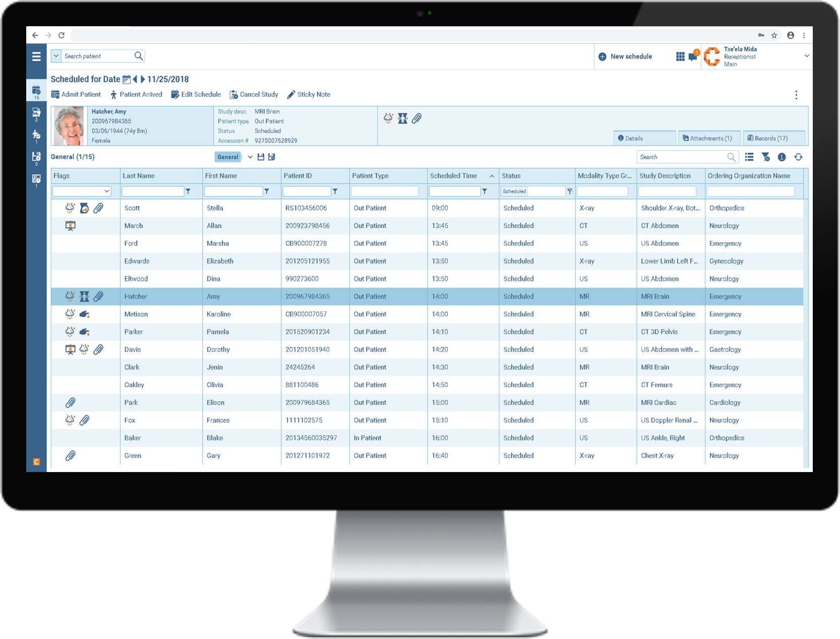Open the Records (17) tab
840x639 pixels.
[x=774, y=138]
